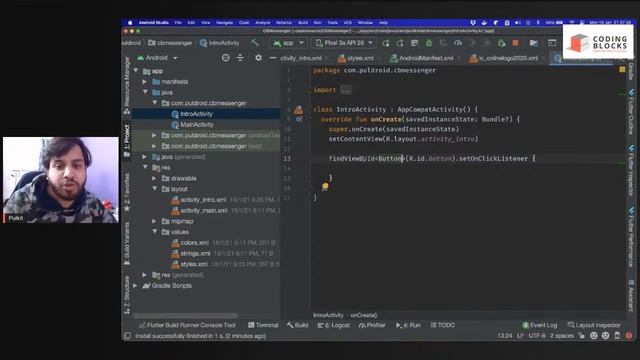Open the VCS menu
Image resolution: width=640 pixels, height=360 pixels.
coord(347,22)
